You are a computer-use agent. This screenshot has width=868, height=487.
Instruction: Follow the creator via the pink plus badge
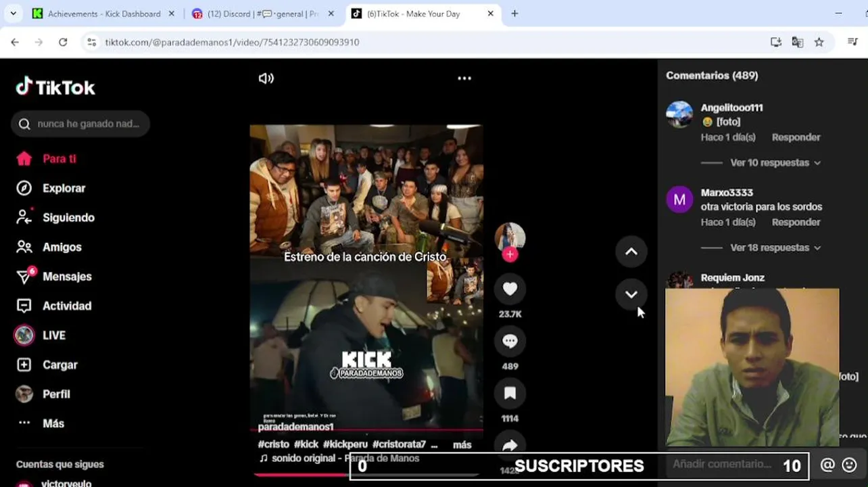(x=510, y=254)
